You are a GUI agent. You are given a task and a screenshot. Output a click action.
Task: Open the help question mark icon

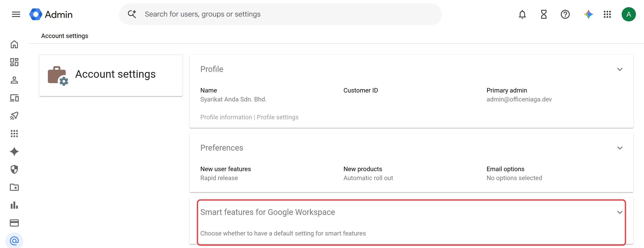565,14
